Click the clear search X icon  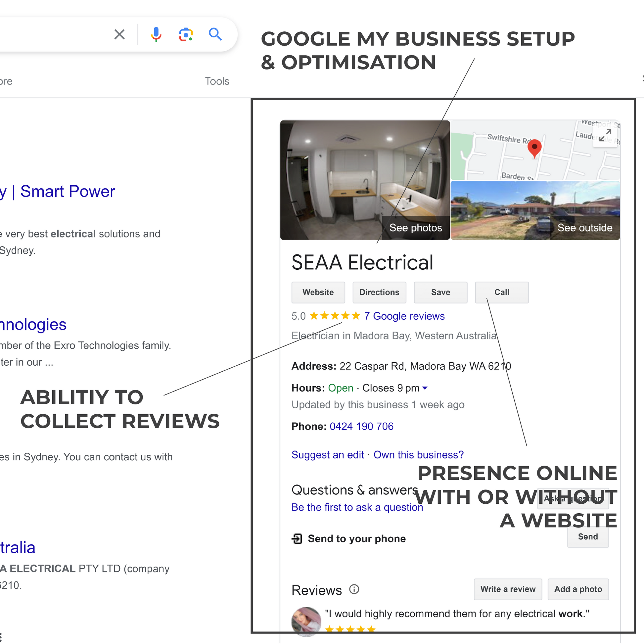coord(119,34)
